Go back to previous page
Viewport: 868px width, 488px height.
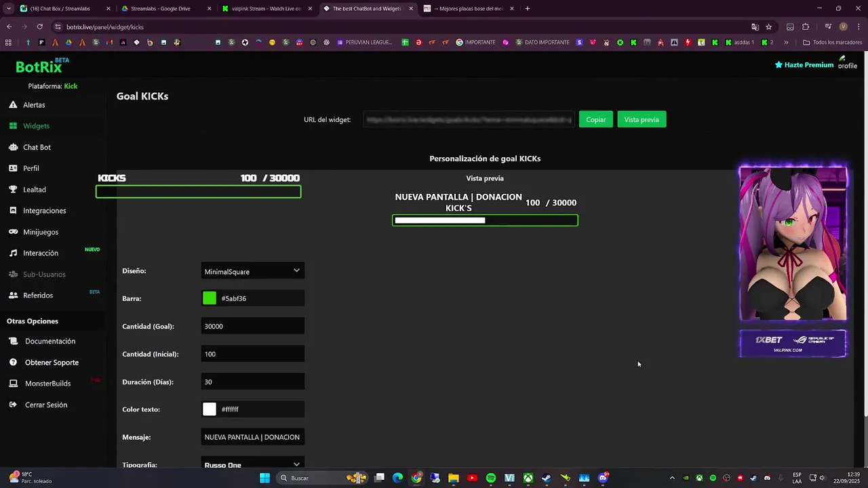[9, 27]
